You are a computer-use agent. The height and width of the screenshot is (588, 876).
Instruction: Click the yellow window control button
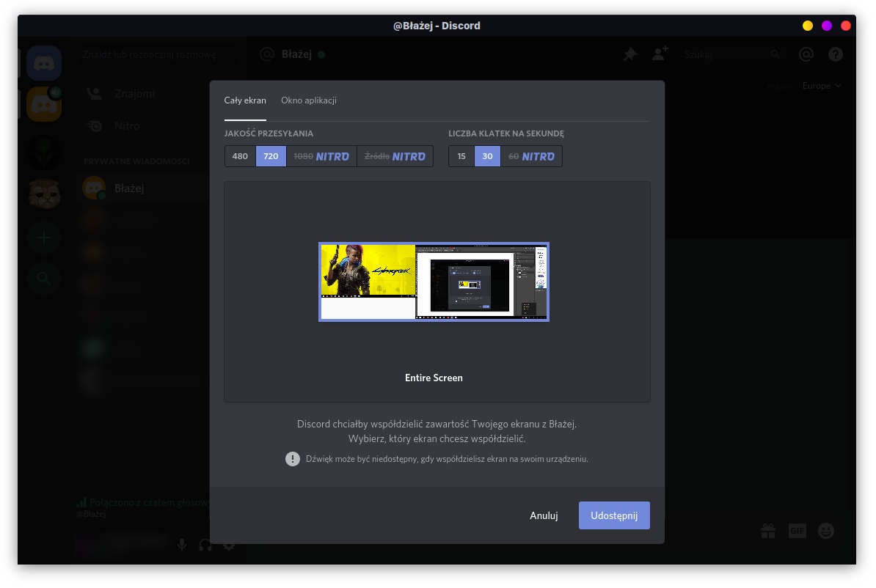tap(808, 26)
